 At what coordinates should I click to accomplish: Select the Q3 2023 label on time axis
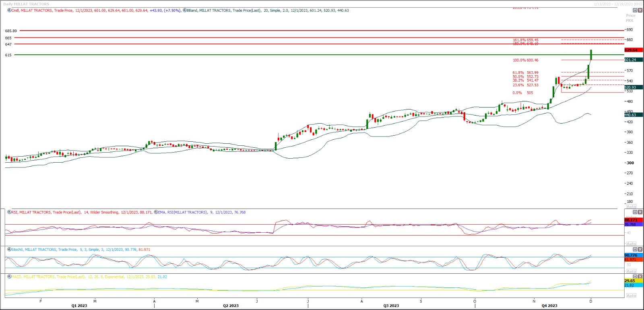point(391,306)
